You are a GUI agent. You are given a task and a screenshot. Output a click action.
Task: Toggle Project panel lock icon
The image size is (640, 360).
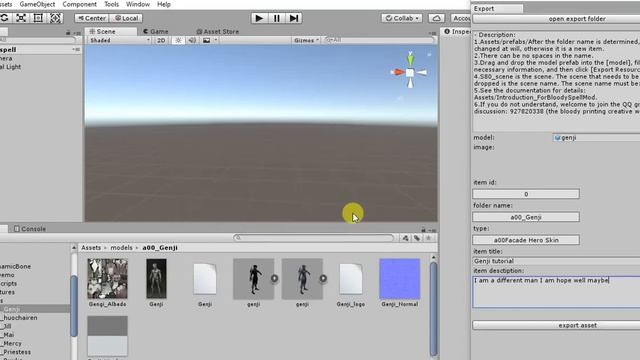tap(424, 230)
